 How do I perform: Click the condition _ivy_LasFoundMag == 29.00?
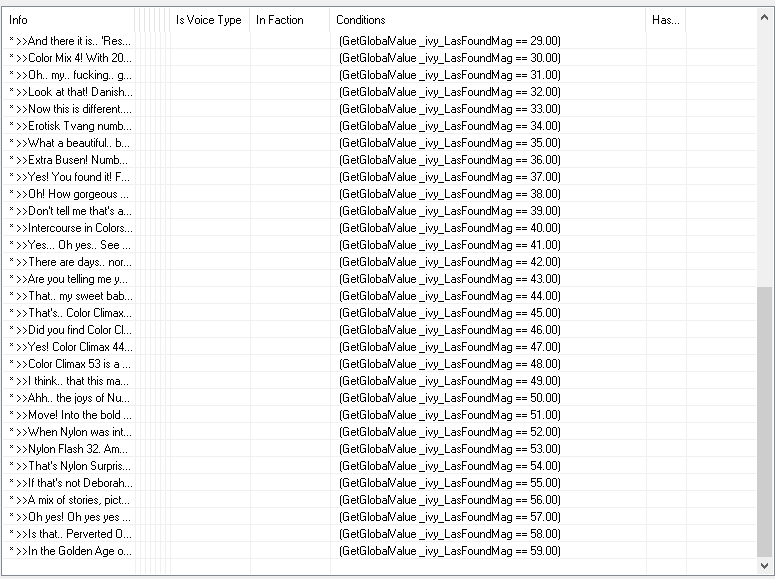[x=450, y=41]
